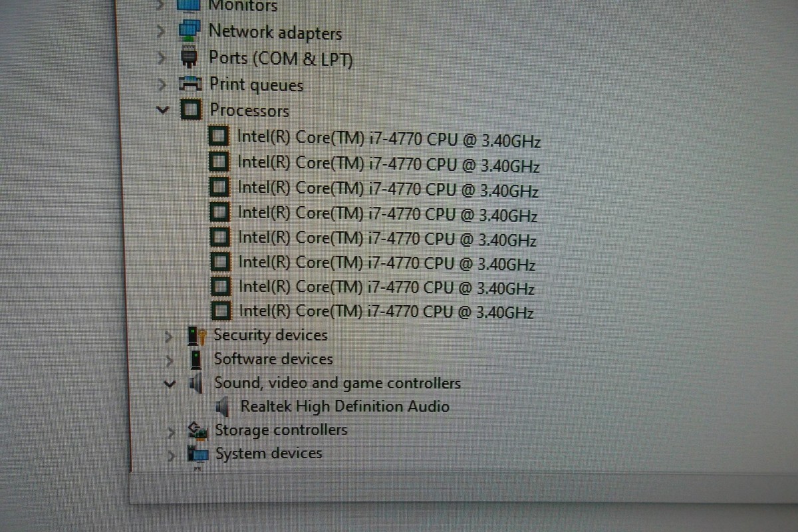Expand the Storage controllers node

[x=171, y=432]
